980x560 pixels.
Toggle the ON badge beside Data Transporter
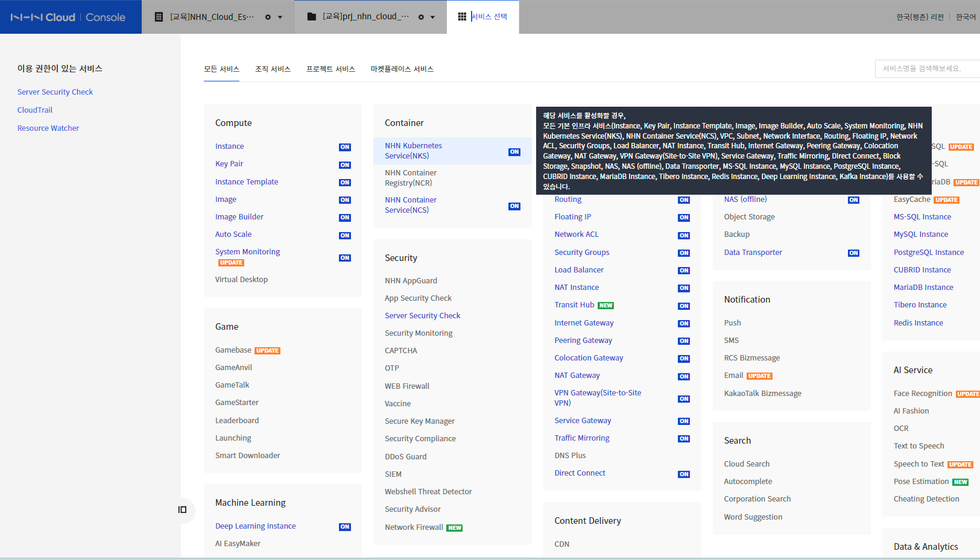(x=853, y=253)
